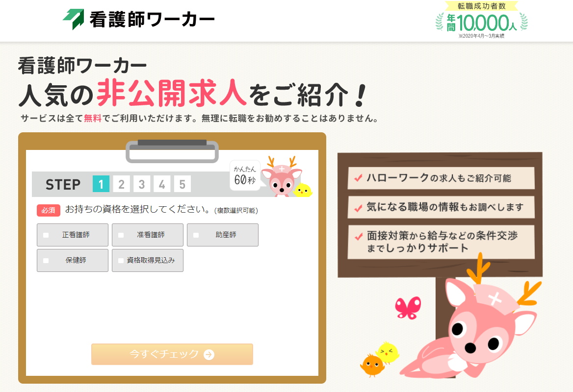Go to step 3 indicator
Viewport: 573px width, 392px height.
142,184
